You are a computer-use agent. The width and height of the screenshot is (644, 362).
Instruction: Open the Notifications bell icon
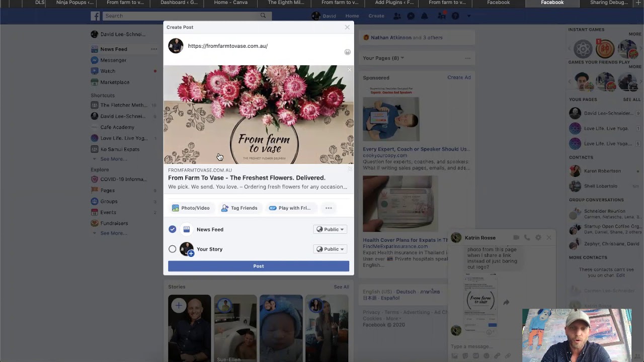(425, 16)
